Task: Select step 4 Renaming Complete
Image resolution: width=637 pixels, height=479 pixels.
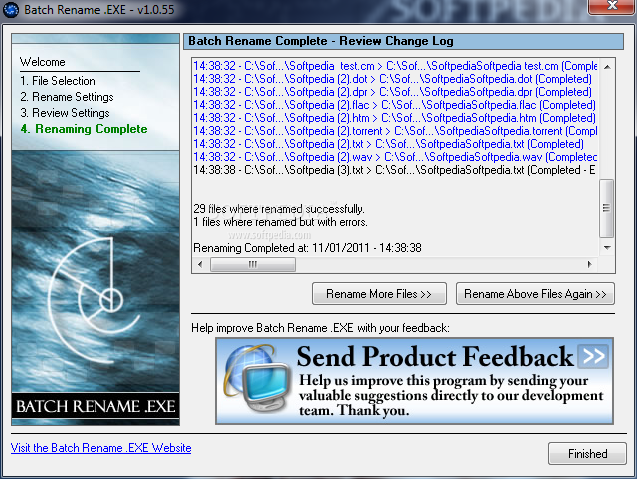Action: [84, 129]
